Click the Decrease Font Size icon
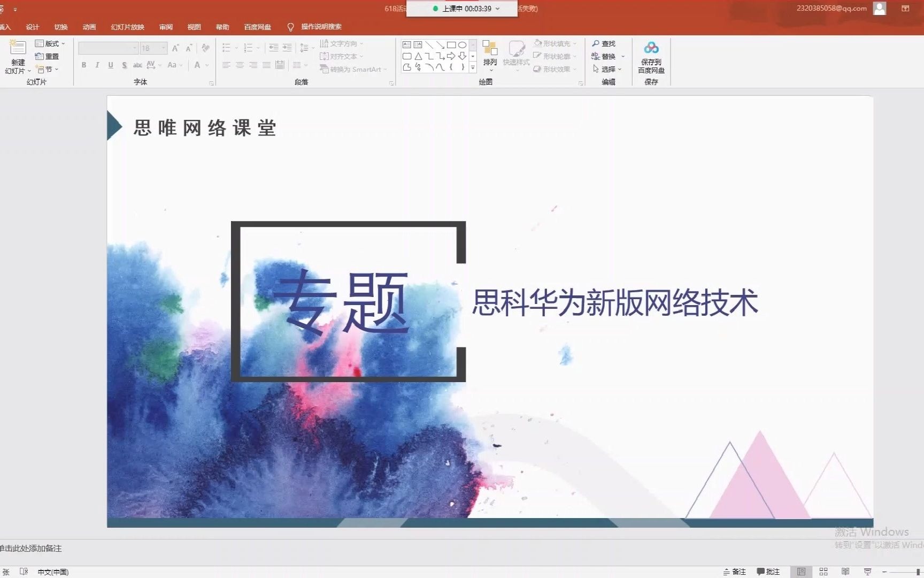This screenshot has height=578, width=924. click(x=189, y=48)
